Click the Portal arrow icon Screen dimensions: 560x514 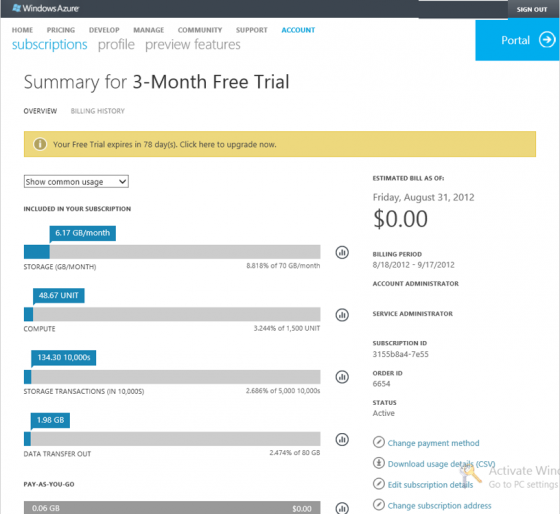[547, 40]
